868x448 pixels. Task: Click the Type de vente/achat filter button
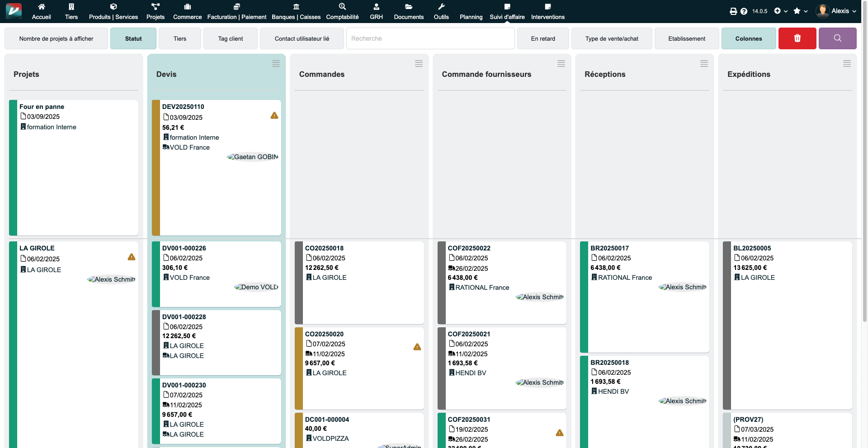click(x=612, y=38)
